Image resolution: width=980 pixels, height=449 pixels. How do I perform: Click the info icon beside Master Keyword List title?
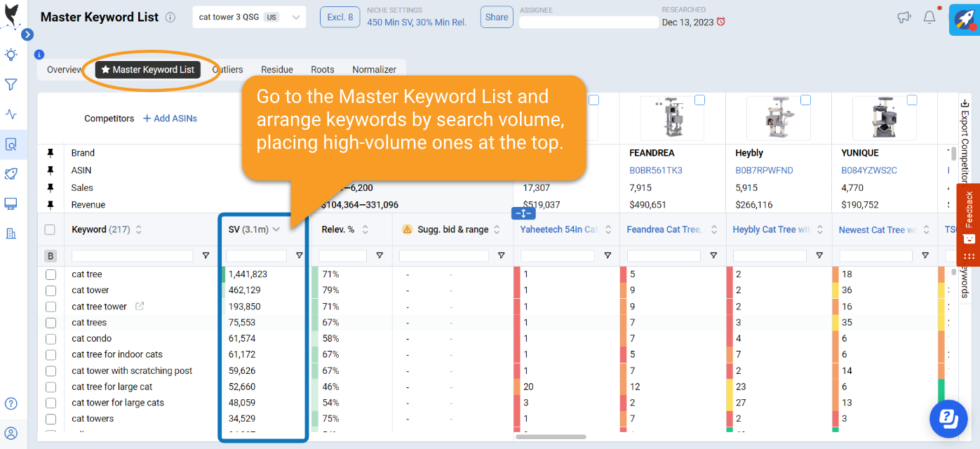tap(170, 18)
